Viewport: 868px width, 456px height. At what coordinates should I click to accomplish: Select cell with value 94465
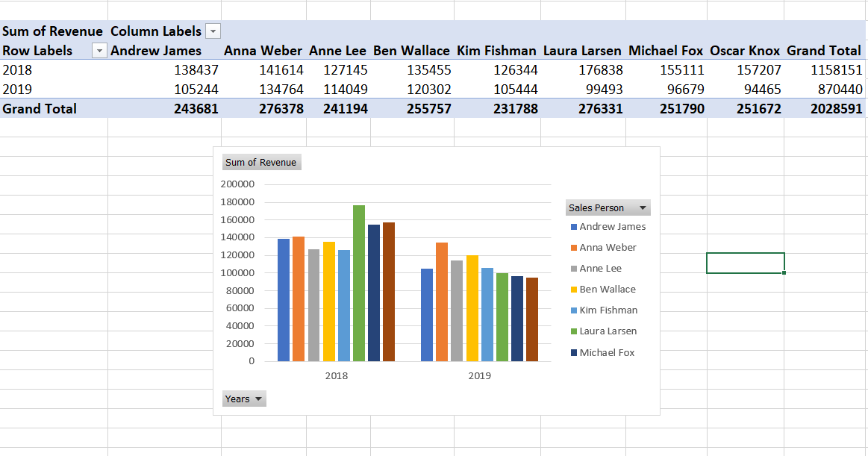tap(745, 89)
